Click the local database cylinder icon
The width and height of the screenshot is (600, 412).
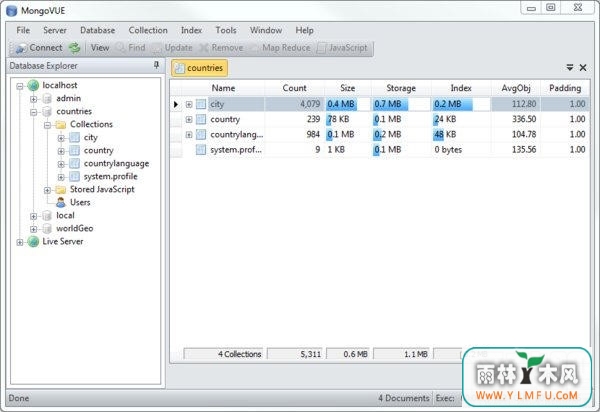point(47,216)
